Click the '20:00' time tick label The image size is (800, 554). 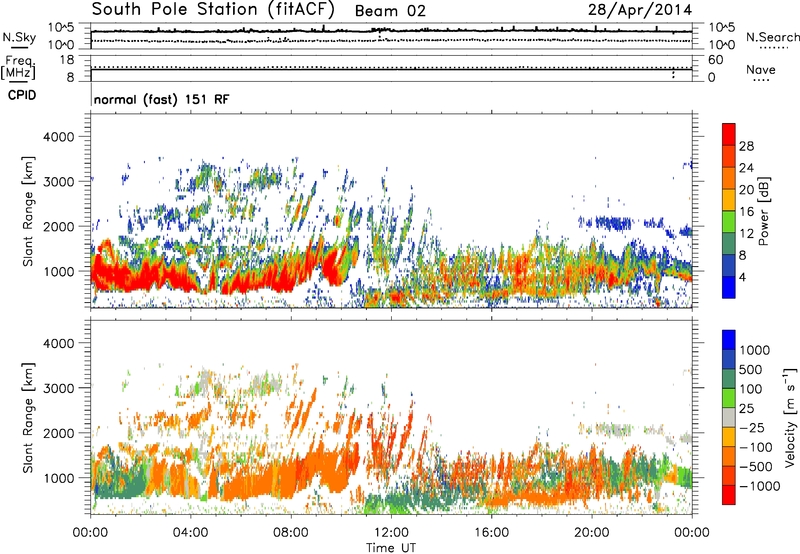(x=591, y=533)
